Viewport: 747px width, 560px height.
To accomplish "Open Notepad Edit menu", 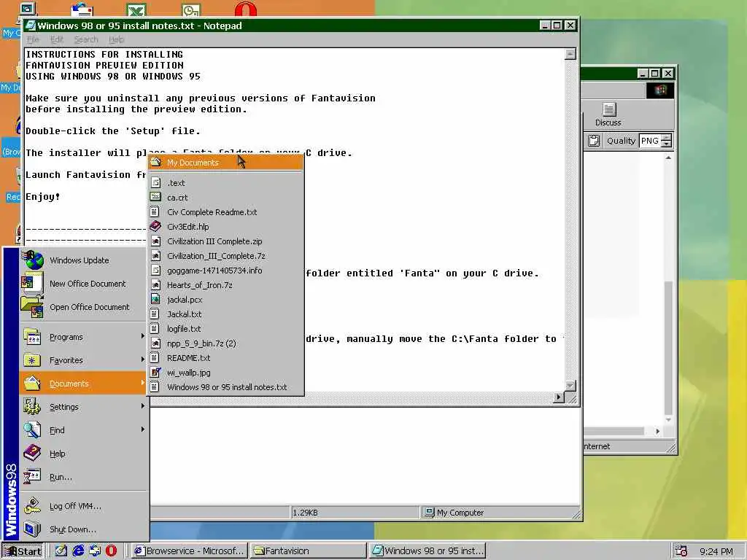I will coord(57,39).
